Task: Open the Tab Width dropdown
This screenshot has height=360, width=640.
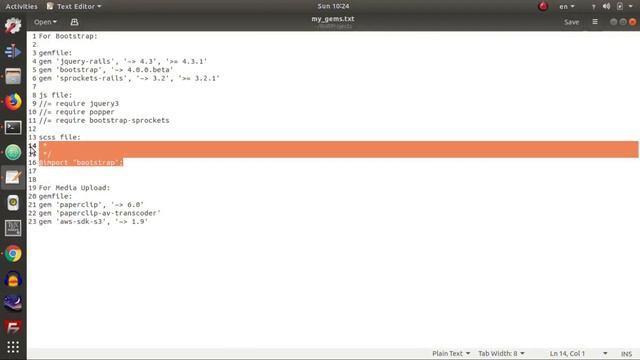Action: [501, 353]
